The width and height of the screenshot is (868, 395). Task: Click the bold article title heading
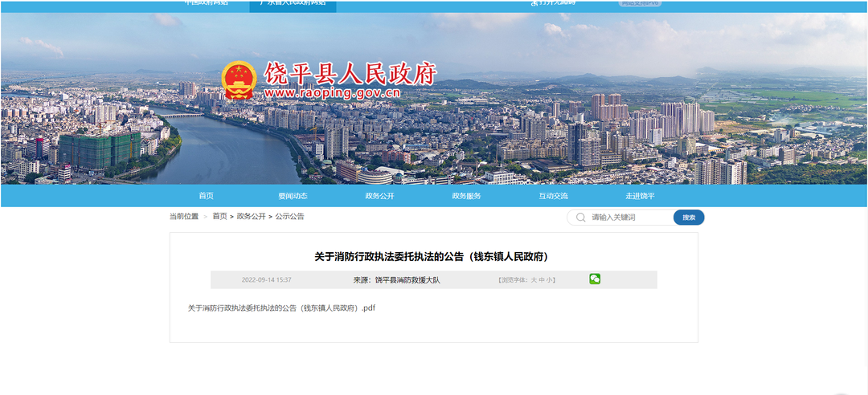pos(433,257)
